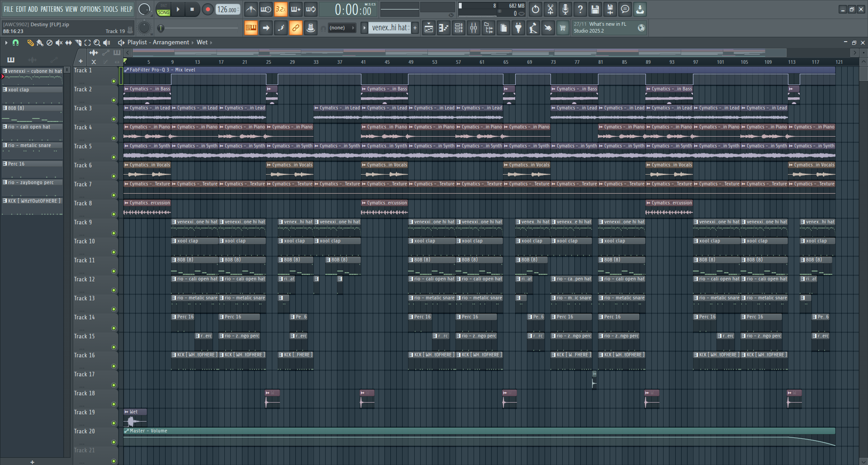The image size is (868, 465).
Task: Adjust the main pitch knob
Action: click(x=144, y=28)
